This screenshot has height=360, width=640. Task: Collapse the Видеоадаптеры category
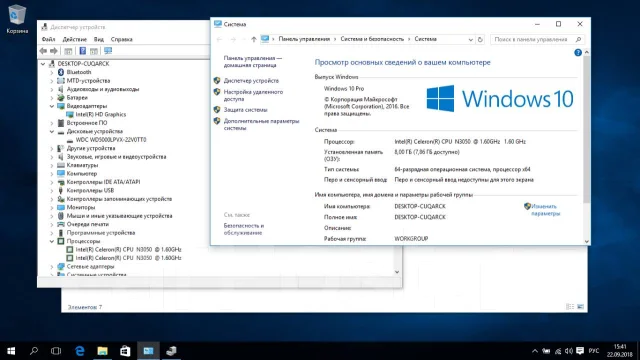(x=52, y=106)
